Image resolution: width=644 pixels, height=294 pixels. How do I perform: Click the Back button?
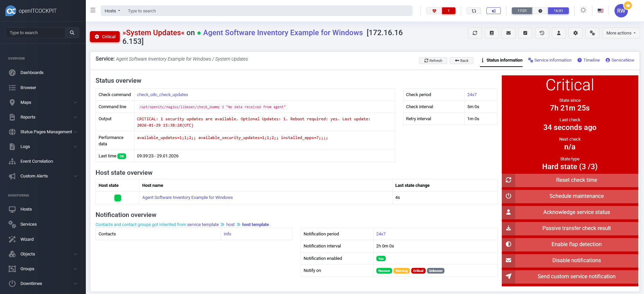coord(462,61)
